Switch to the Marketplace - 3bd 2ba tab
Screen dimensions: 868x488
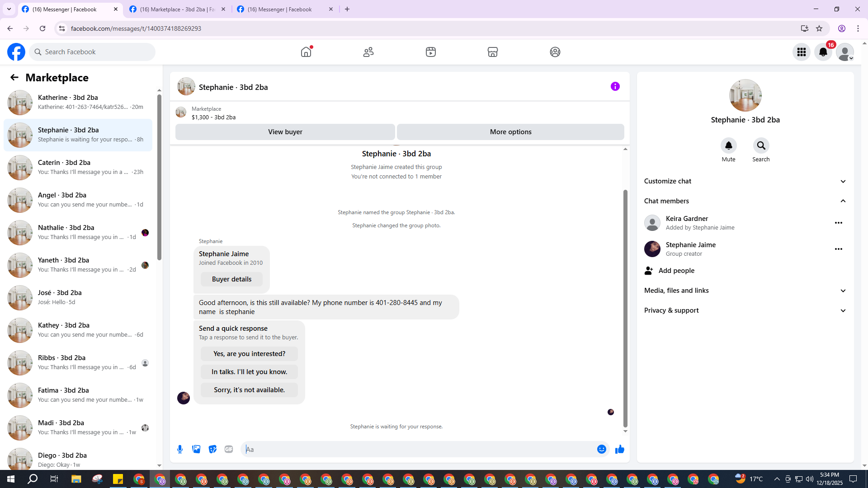click(x=177, y=9)
